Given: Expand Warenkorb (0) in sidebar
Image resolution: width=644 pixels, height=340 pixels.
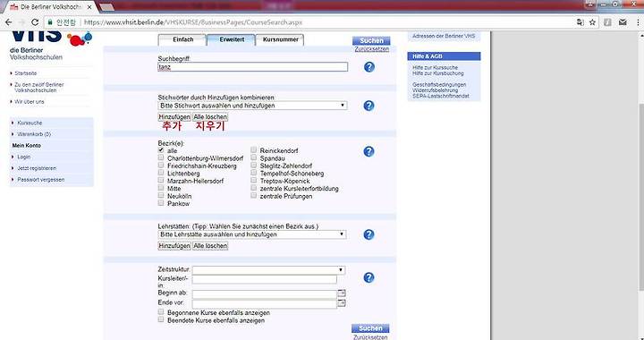Looking at the screenshot, I should coord(34,134).
